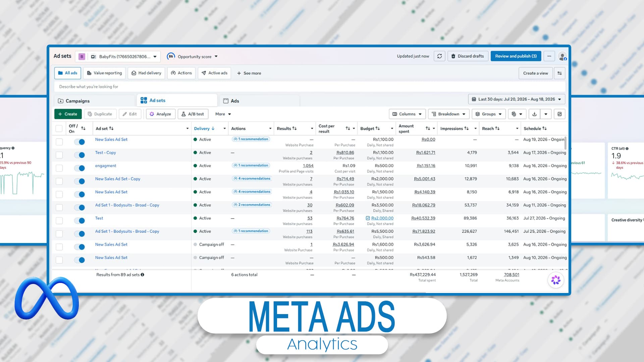This screenshot has width=644, height=362.
Task: Switch to the Ad sets tab
Action: coord(177,101)
